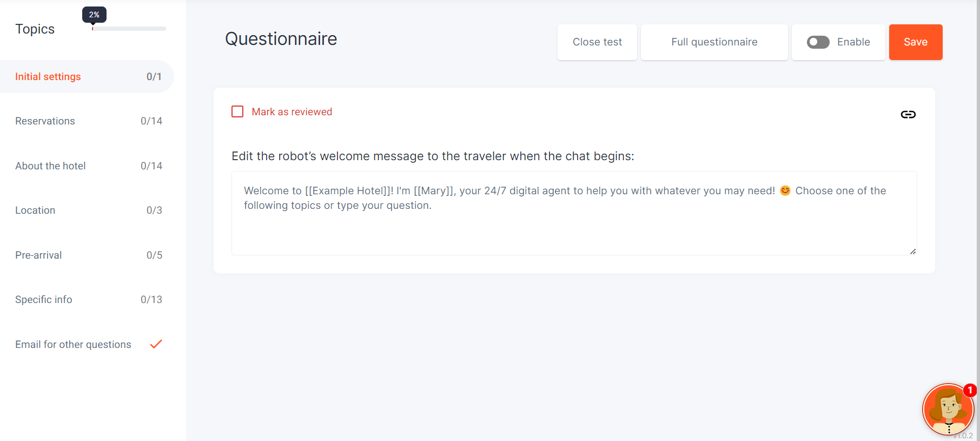Click the textarea resize handle
Screen dimensions: 980x441
tap(913, 251)
